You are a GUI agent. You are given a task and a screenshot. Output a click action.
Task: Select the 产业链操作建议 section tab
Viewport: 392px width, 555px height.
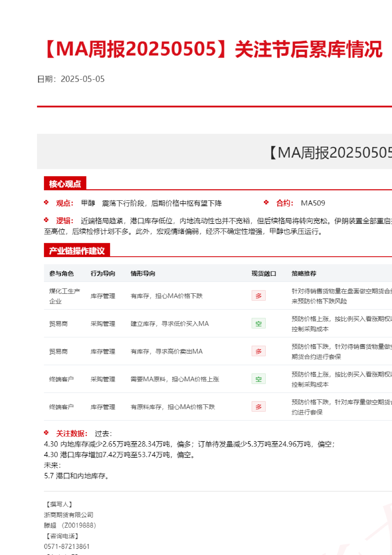click(x=77, y=250)
